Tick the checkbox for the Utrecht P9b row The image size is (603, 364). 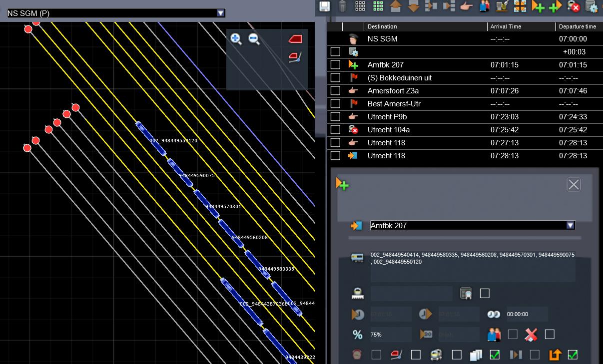(x=335, y=116)
